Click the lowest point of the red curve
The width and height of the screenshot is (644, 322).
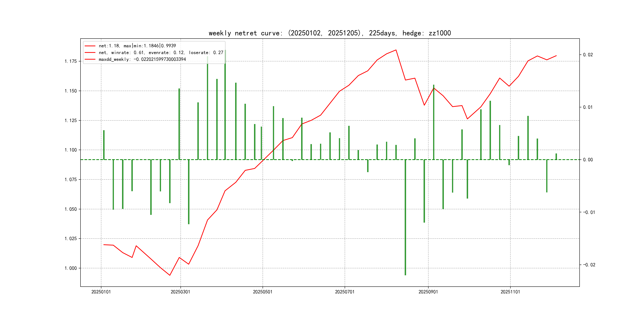click(170, 275)
